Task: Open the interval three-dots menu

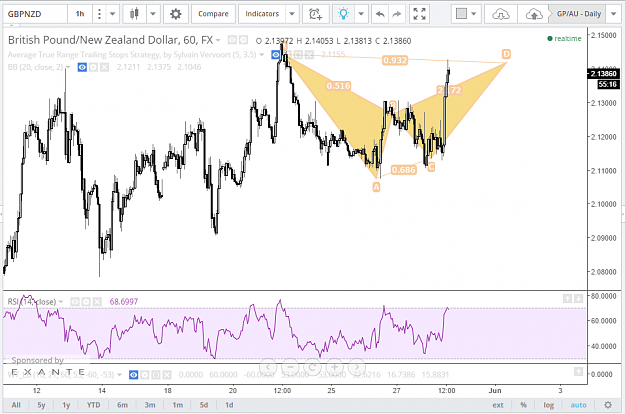Action: pyautogui.click(x=99, y=14)
